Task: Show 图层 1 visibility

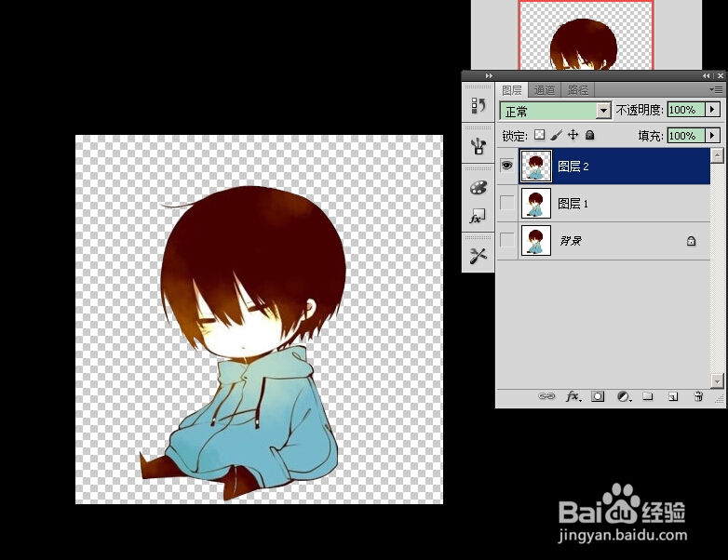Action: point(507,203)
